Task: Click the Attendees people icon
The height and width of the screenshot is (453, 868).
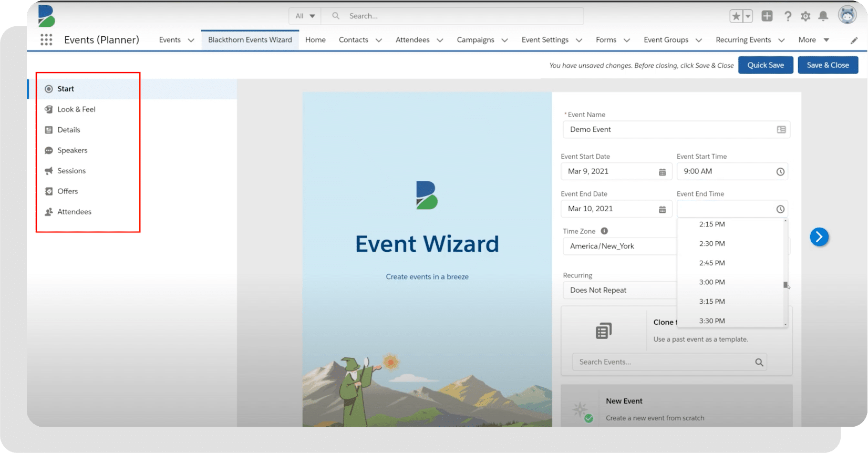Action: [49, 212]
